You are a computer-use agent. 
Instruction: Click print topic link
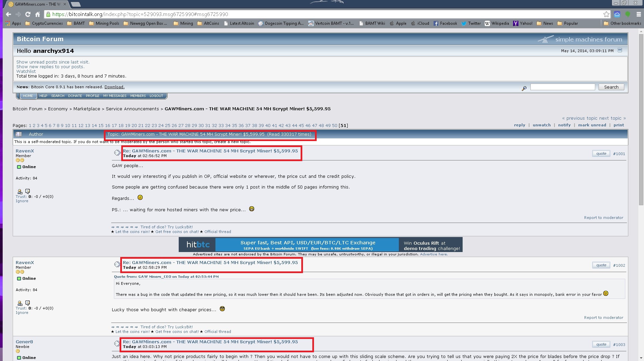[619, 125]
